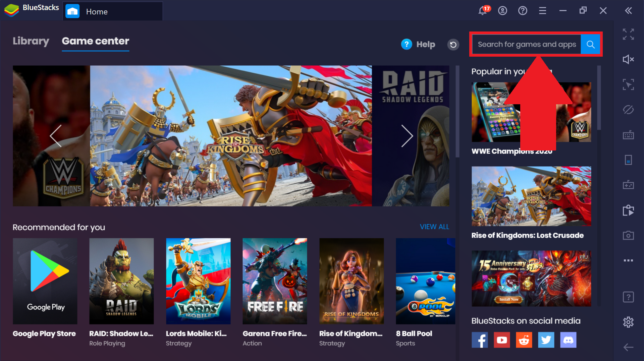This screenshot has width=644, height=361.
Task: Click the refresh icon beside Help
Action: click(453, 44)
